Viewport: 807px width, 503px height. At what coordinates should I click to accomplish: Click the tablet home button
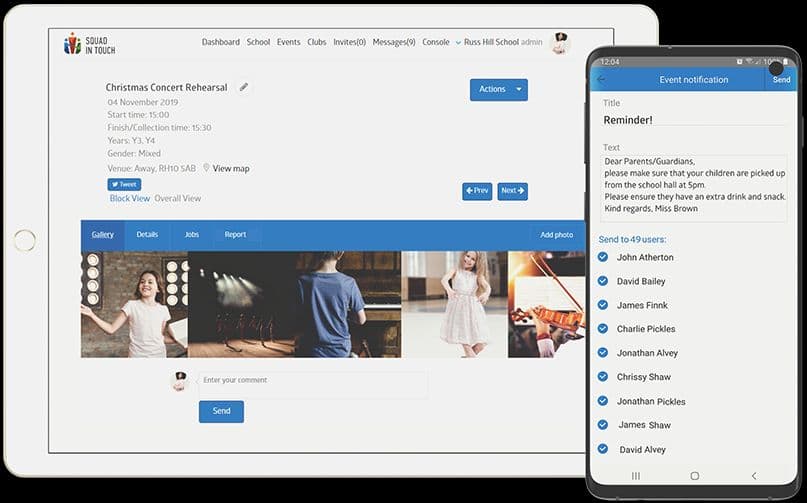25,240
